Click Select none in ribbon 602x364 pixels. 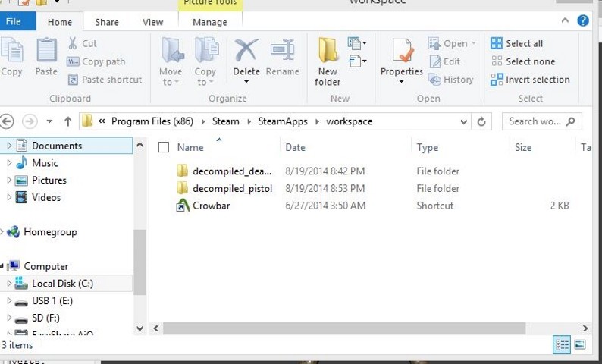[x=523, y=61]
